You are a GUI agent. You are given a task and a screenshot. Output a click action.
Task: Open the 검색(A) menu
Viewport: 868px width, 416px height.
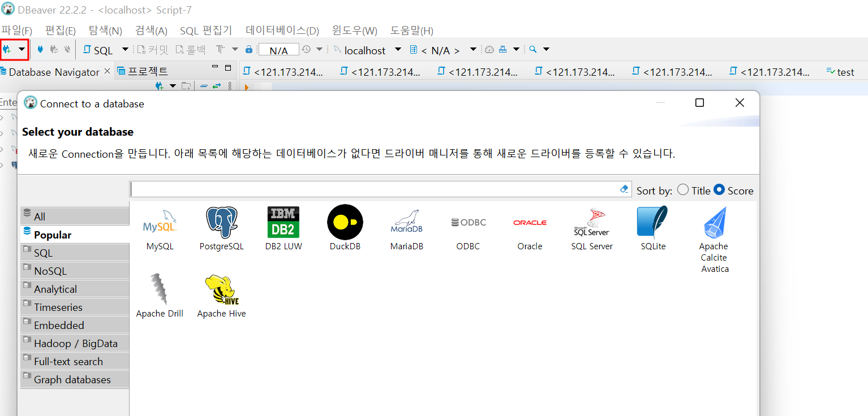pos(151,31)
